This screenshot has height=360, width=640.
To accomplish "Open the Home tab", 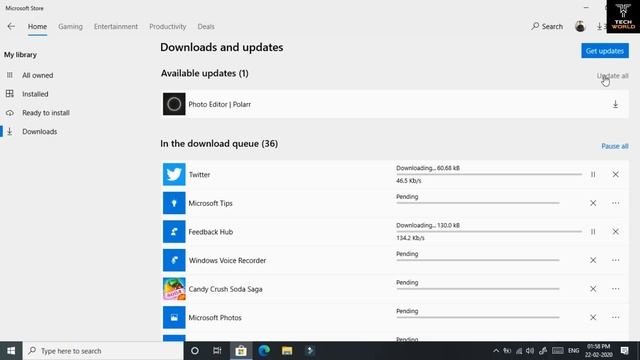I will pos(37,27).
